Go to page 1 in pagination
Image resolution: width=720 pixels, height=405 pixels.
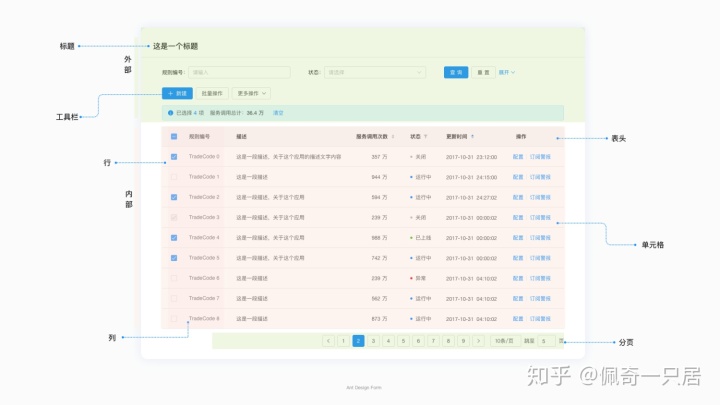pyautogui.click(x=343, y=341)
